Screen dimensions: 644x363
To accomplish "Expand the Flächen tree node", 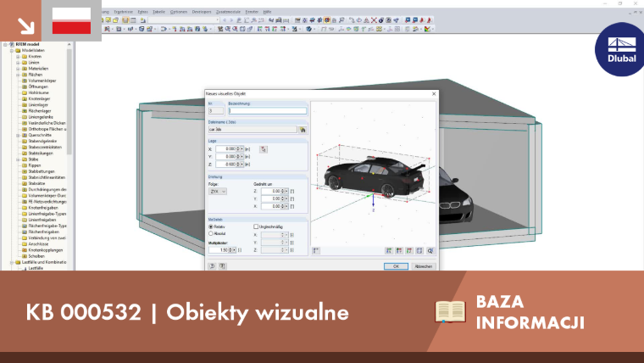I will point(18,75).
